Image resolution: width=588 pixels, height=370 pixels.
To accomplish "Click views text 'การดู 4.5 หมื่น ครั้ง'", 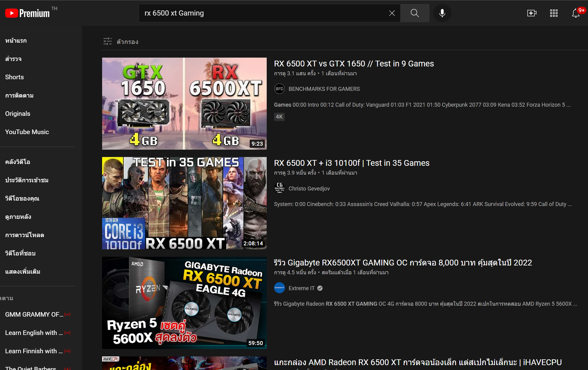I will click(x=295, y=272).
